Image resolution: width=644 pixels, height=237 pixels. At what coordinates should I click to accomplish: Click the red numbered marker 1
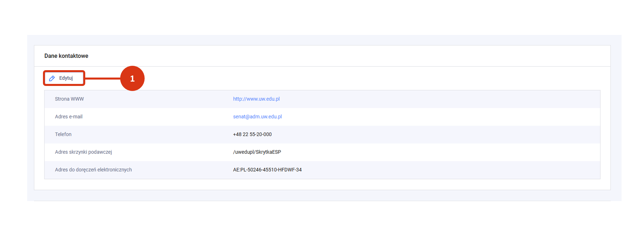click(x=132, y=78)
